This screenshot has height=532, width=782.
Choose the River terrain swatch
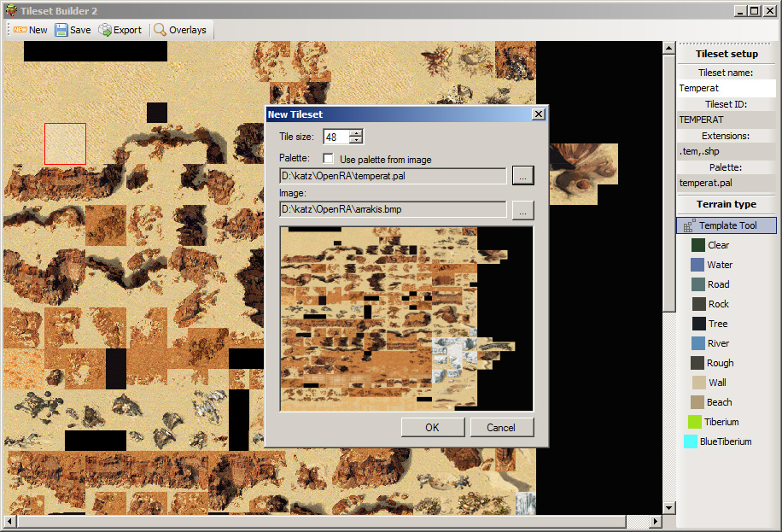click(698, 343)
